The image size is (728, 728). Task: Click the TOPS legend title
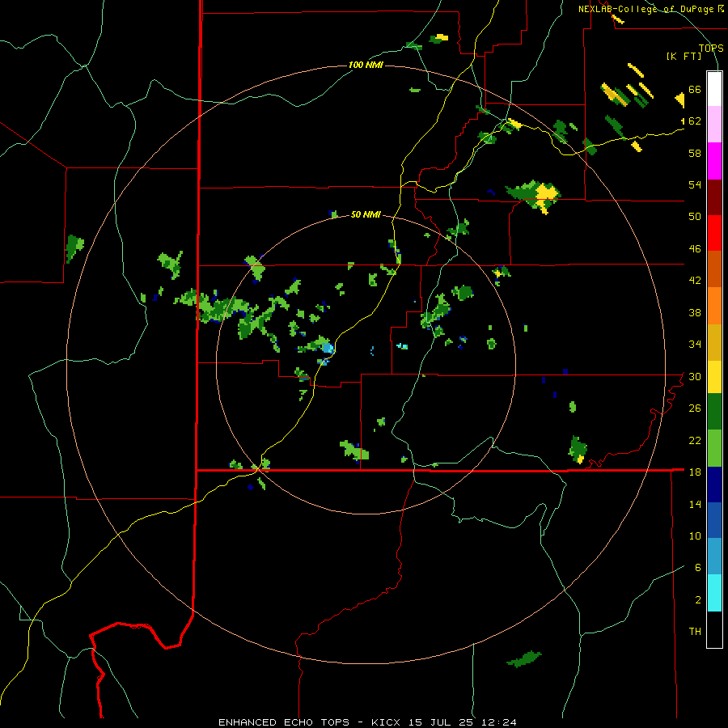[x=711, y=48]
